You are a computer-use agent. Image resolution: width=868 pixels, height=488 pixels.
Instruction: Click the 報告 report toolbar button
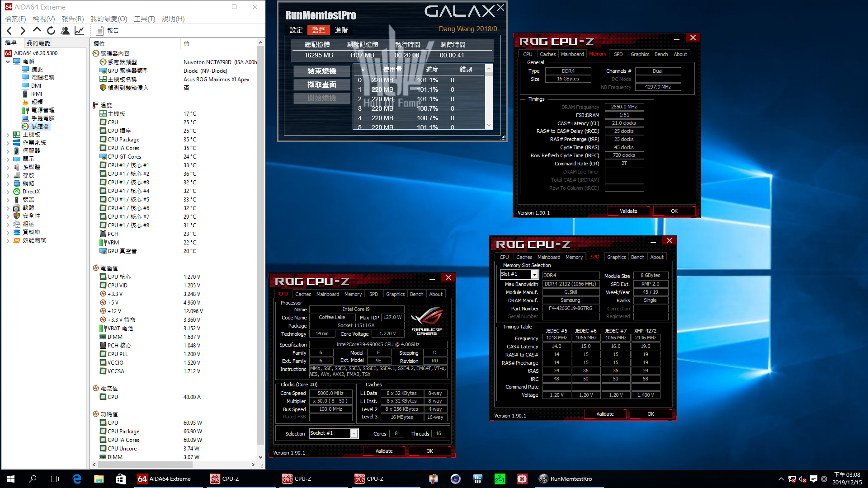(108, 31)
